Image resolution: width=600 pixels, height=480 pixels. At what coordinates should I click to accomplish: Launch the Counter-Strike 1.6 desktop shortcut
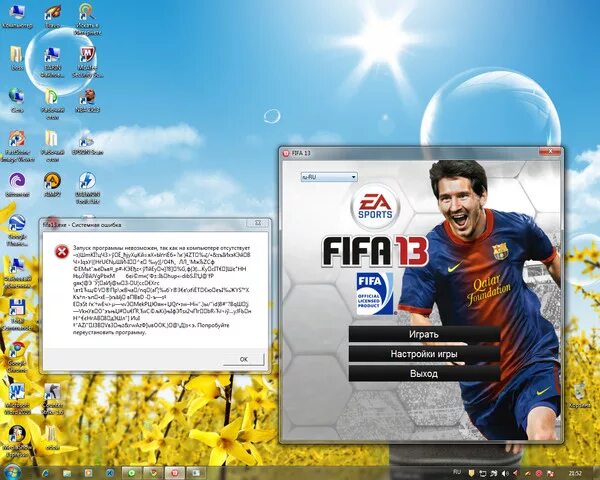click(x=52, y=399)
